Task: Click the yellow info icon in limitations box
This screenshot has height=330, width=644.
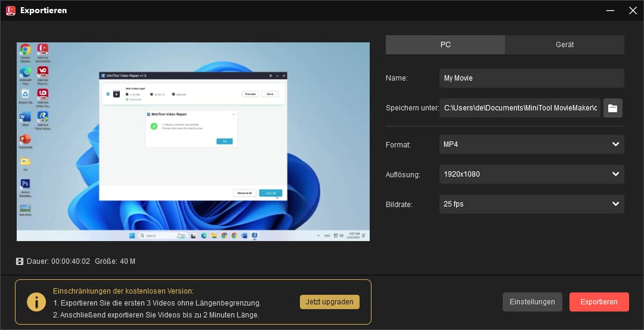Action: [x=36, y=302]
